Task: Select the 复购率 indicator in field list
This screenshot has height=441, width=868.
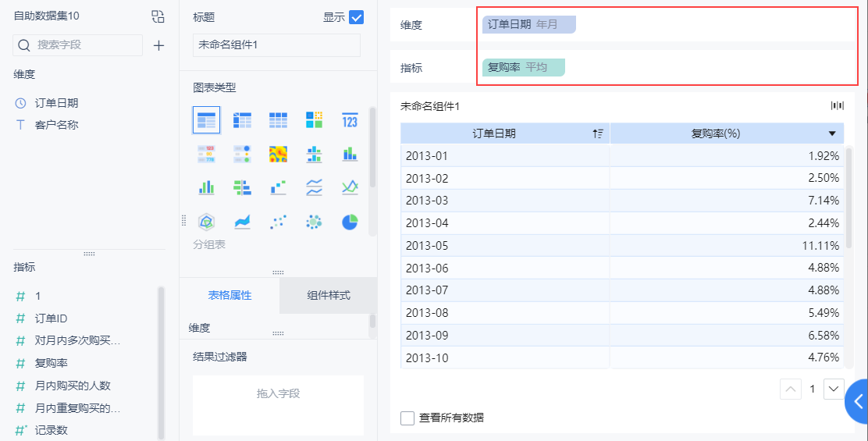Action: pyautogui.click(x=51, y=364)
